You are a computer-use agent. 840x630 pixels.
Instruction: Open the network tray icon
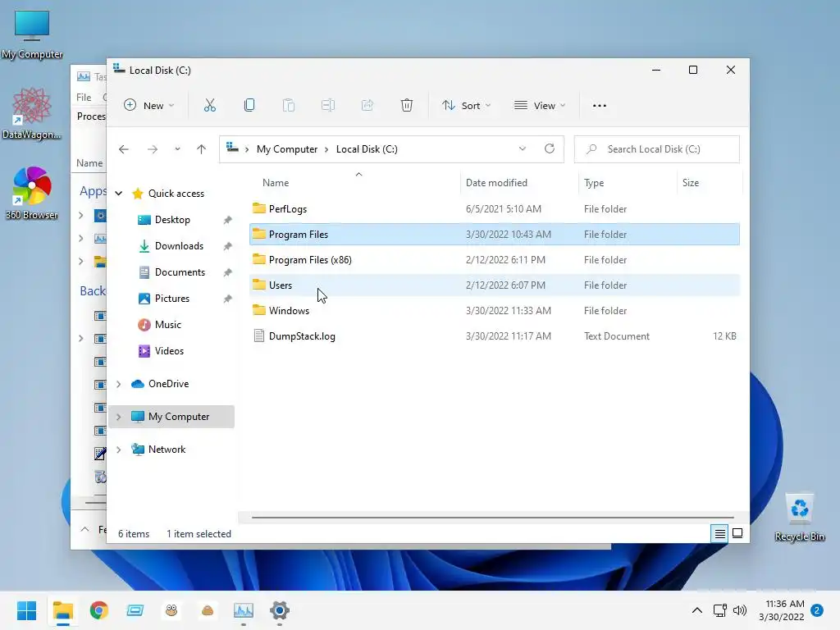pyautogui.click(x=720, y=610)
